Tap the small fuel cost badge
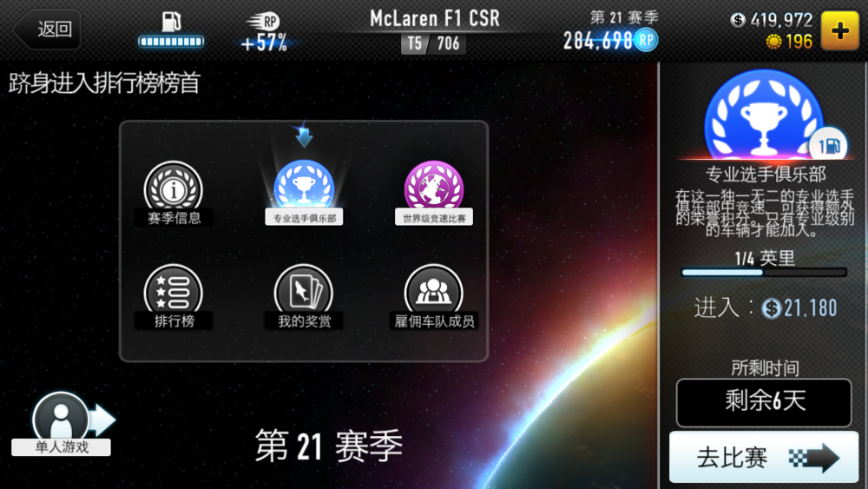 pyautogui.click(x=829, y=146)
